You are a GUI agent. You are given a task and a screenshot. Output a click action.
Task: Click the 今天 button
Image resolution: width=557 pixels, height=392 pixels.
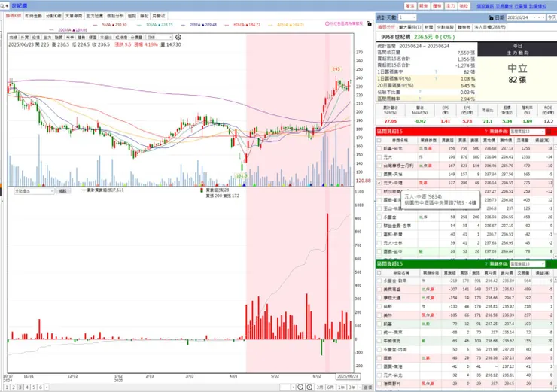(552, 17)
